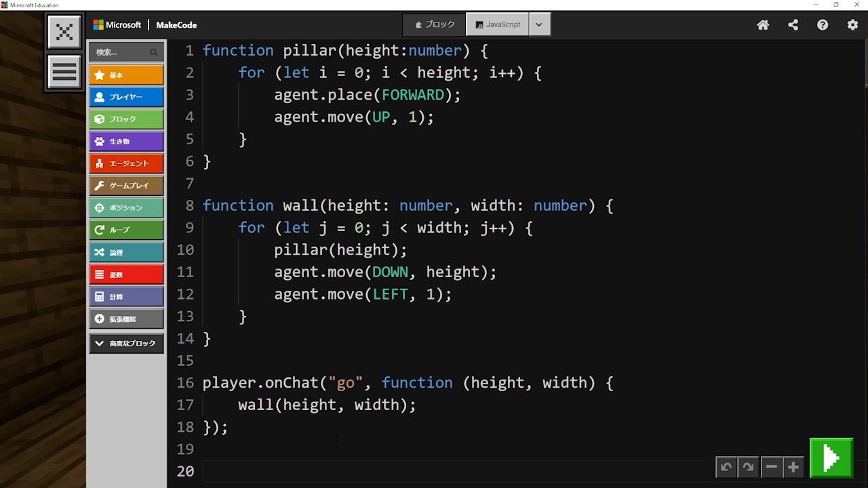This screenshot has width=868, height=488.
Task: Open the hamburger menu button
Action: (64, 71)
